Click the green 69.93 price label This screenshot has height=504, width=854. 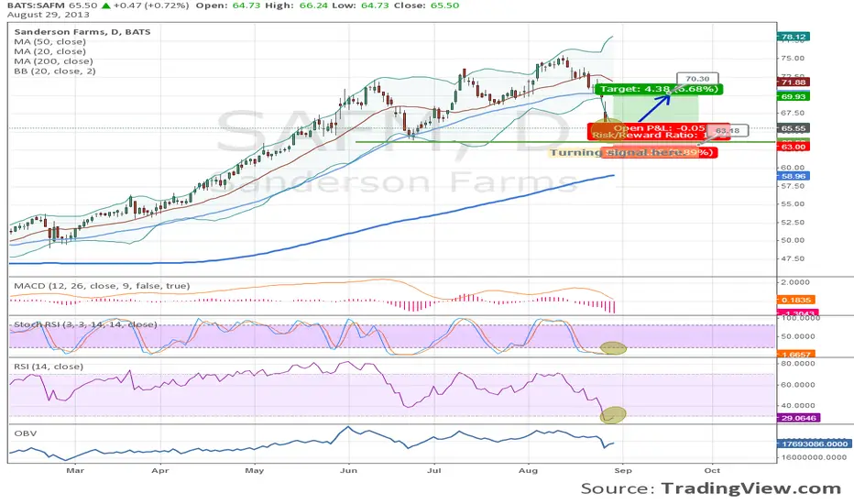tap(794, 96)
